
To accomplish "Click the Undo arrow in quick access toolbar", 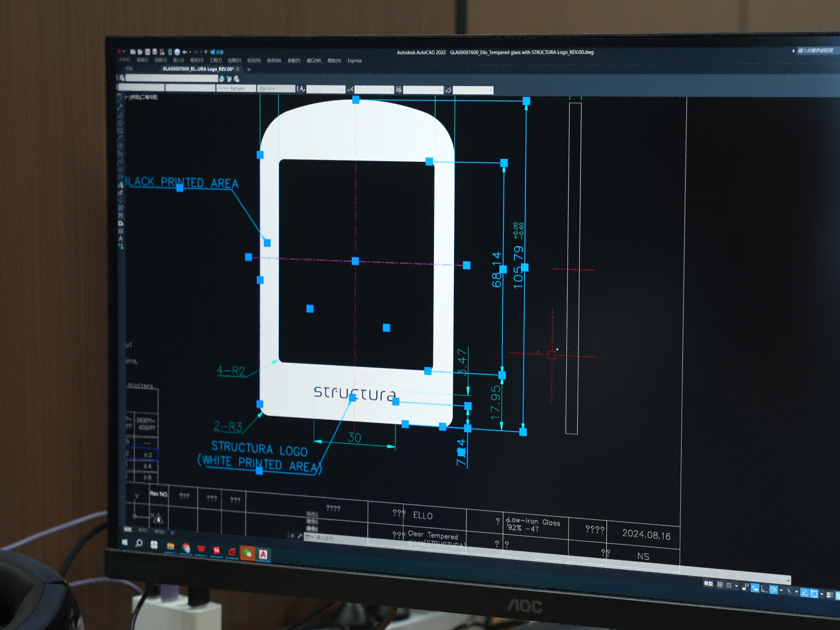I will click(184, 52).
